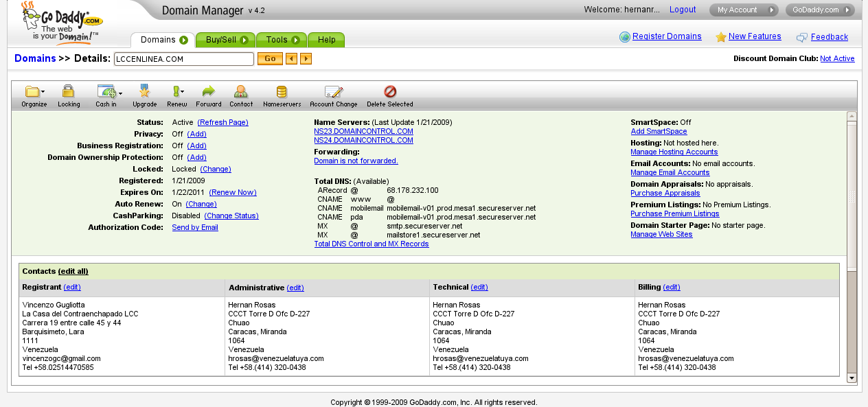Refresh Page link next to Status
Screen dimensions: 868x407
[222, 122]
